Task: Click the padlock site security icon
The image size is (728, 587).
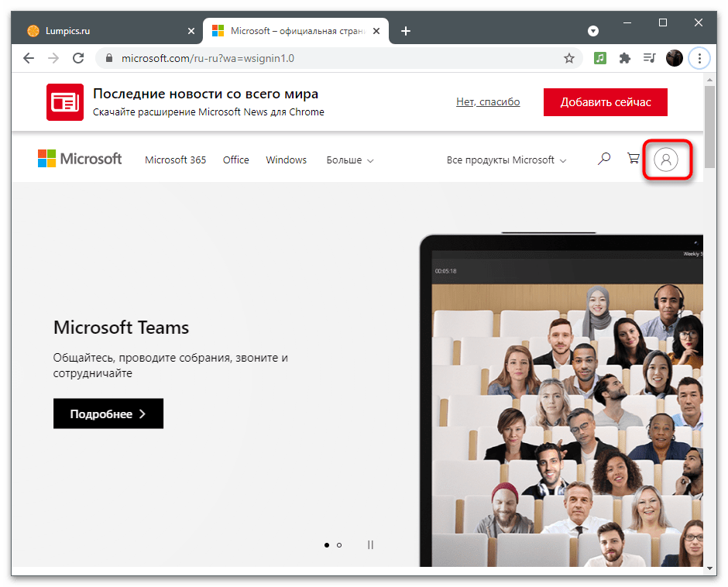Action: point(109,58)
